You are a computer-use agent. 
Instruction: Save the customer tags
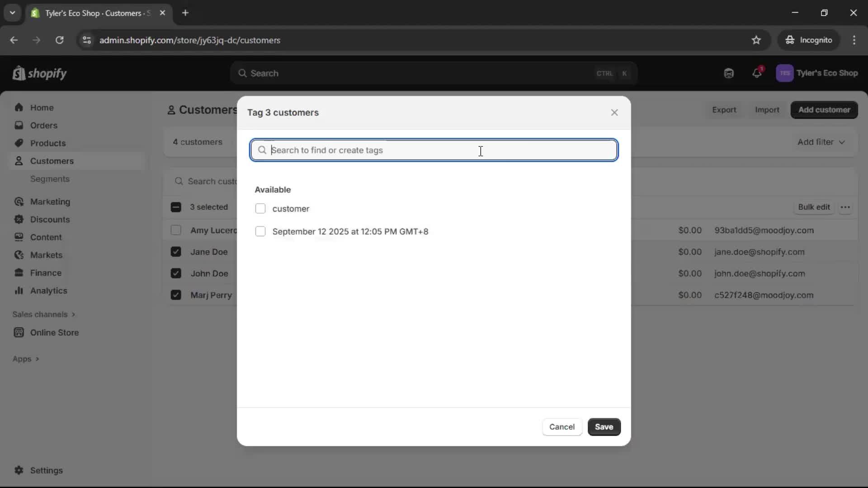pos(604,427)
